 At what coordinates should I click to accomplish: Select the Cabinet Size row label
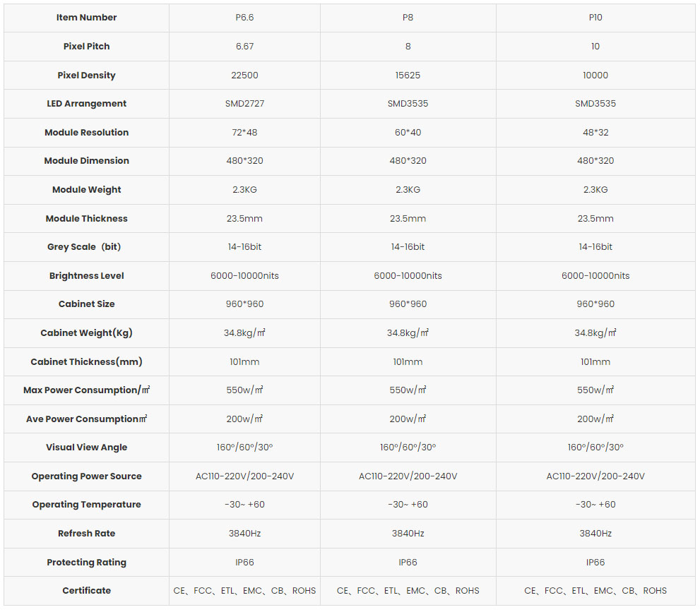[x=87, y=304]
